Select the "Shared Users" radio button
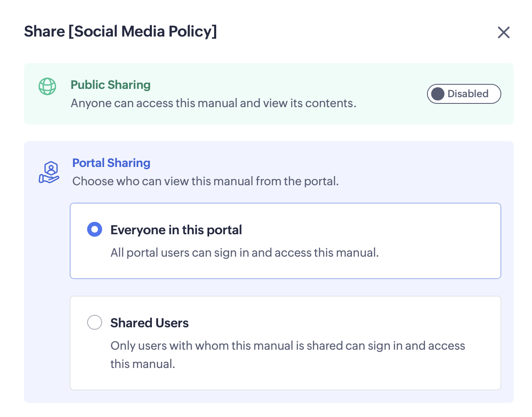The height and width of the screenshot is (417, 532). (x=95, y=322)
